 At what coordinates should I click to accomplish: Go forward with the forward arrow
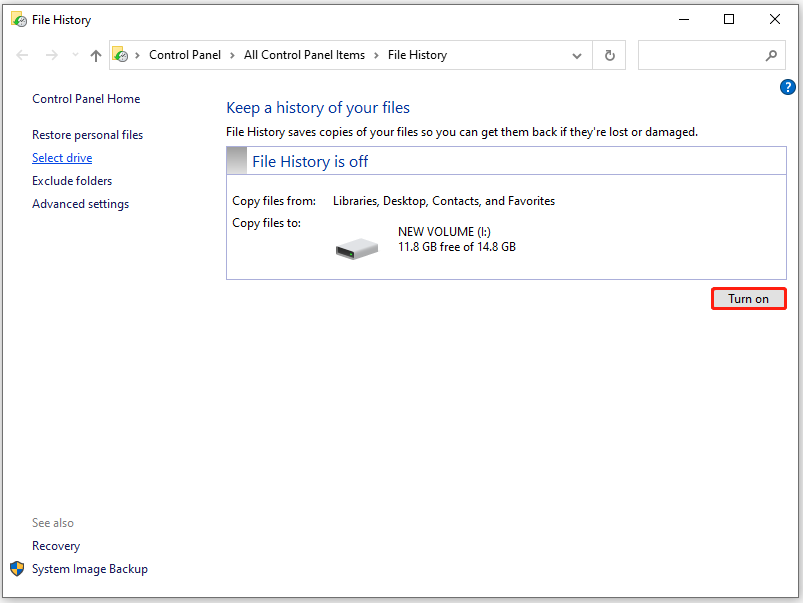pyautogui.click(x=52, y=55)
